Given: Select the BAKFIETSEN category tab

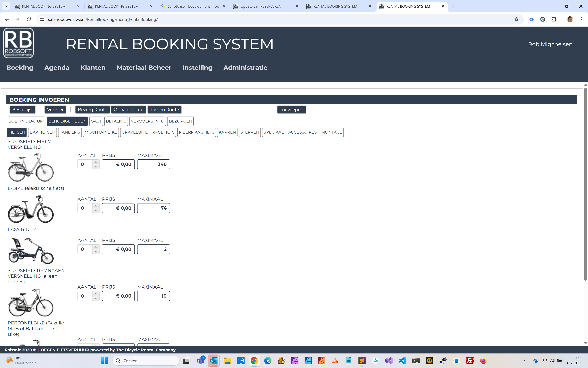Looking at the screenshot, I should pos(43,132).
